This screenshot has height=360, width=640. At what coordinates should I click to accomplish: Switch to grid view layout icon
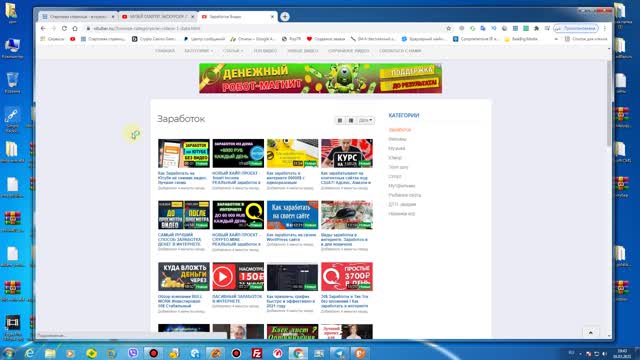[x=340, y=120]
